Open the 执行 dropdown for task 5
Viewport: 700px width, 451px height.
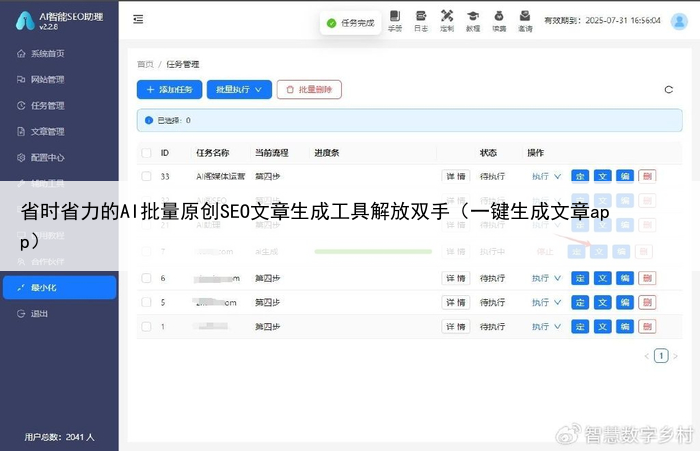click(546, 302)
